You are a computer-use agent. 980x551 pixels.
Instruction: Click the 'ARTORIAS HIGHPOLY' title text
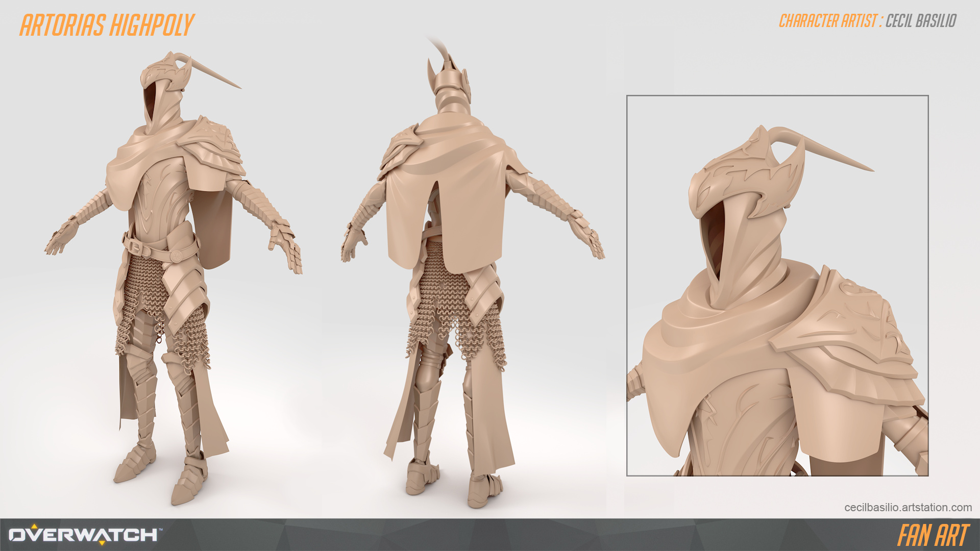click(107, 25)
